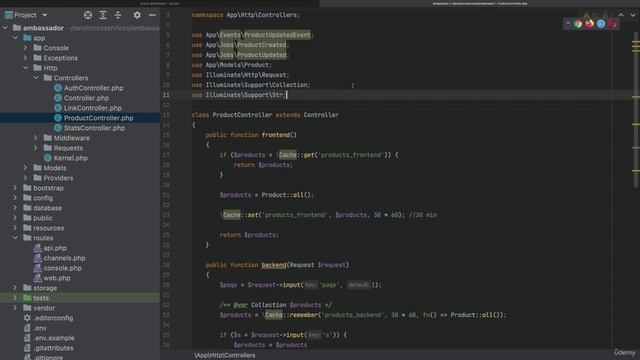Expand the vendor folder
Screen dimensions: 640x360
pos(16,308)
